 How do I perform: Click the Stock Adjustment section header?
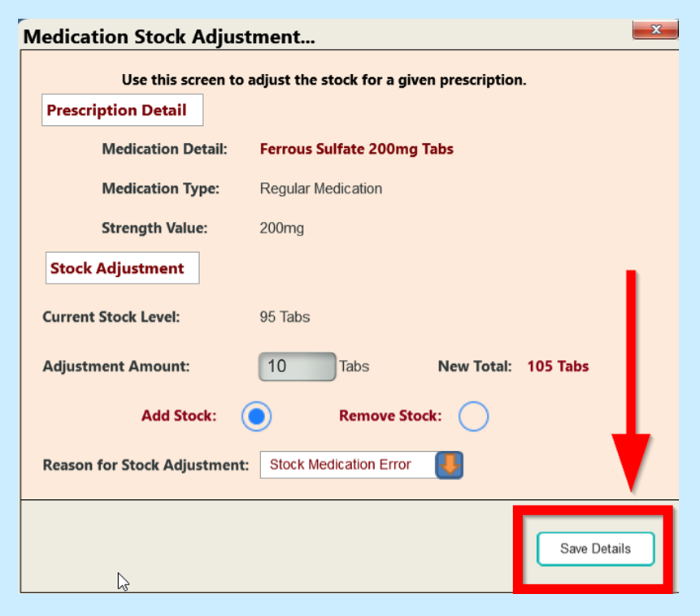[x=122, y=268]
